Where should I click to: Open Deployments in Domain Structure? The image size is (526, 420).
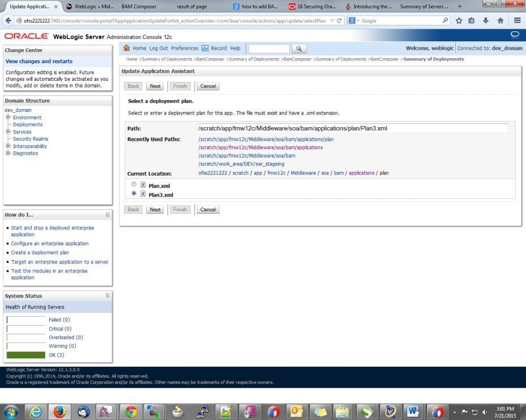[x=28, y=124]
